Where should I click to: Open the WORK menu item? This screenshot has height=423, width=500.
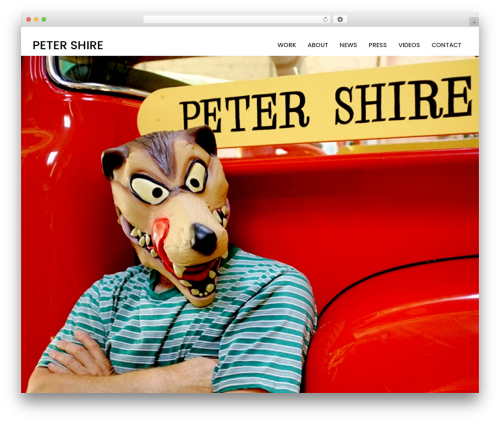[287, 45]
